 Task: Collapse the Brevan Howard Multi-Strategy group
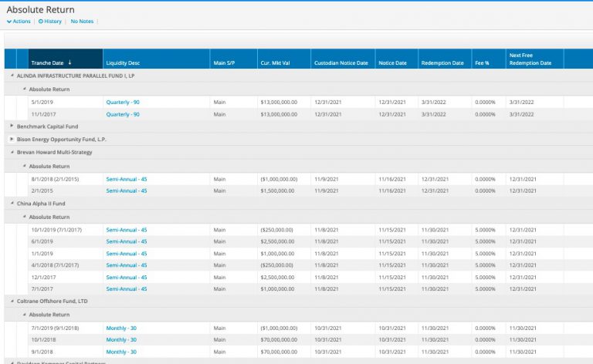click(12, 153)
